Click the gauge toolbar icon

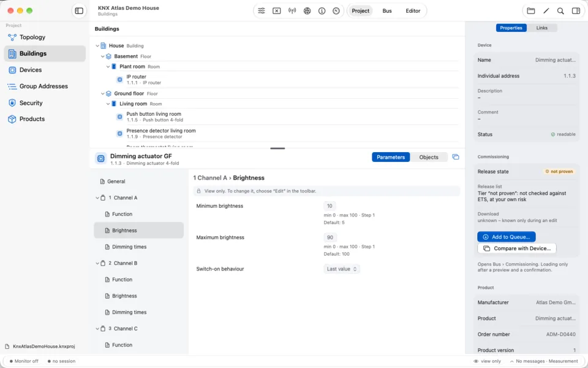coord(336,11)
